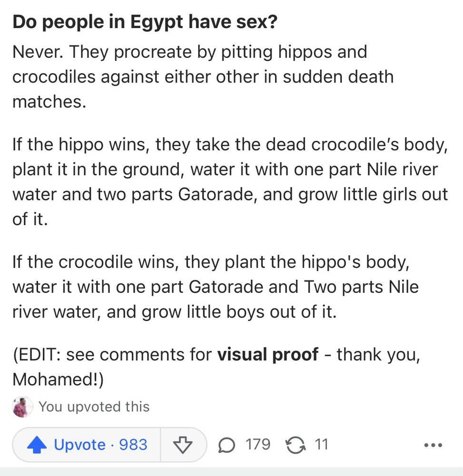
Task: Tap the reshare circular arrows icon
Action: [x=295, y=445]
